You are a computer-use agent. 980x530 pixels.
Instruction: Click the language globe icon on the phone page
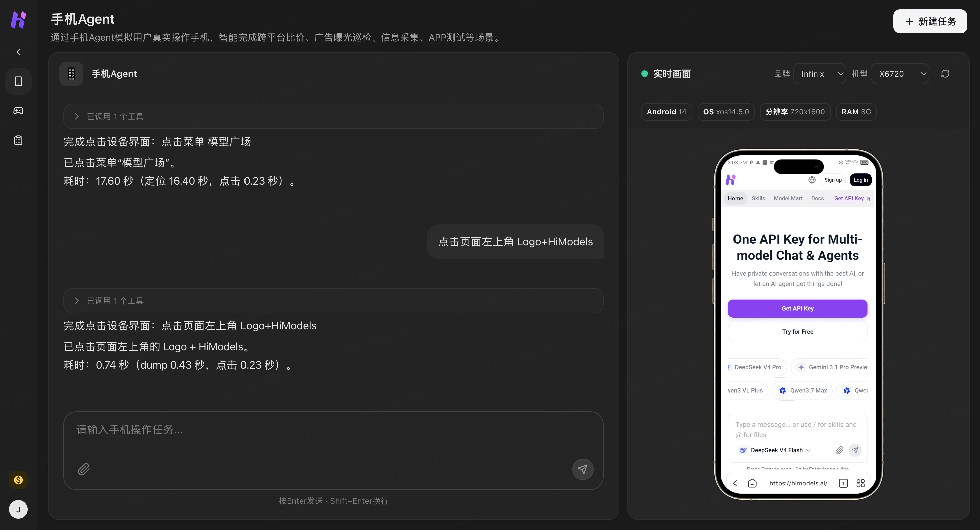[x=812, y=180]
